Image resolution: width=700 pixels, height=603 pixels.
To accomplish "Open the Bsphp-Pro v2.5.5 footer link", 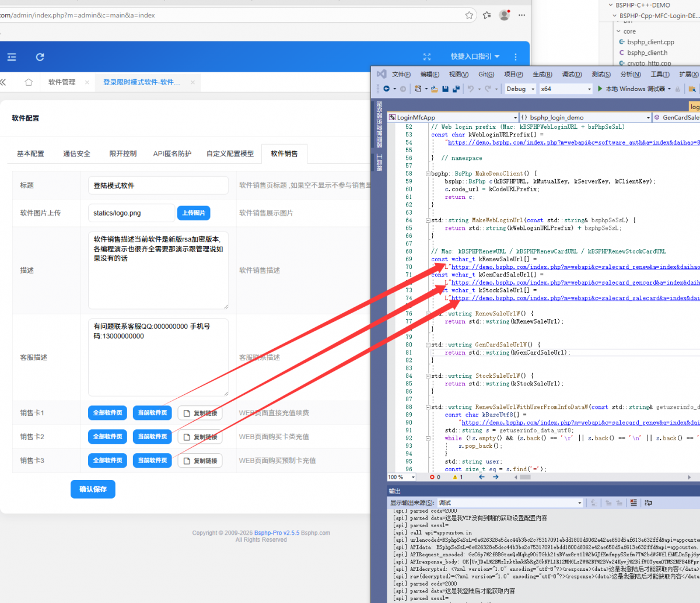I will coord(276,533).
